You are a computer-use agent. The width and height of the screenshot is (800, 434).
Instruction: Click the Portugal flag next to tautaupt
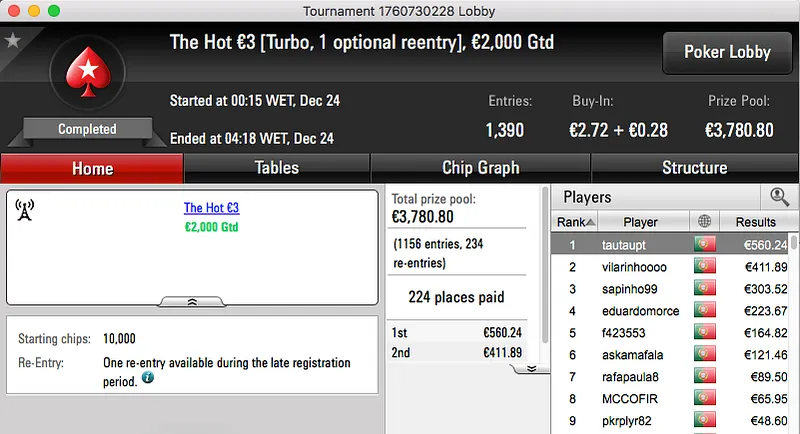[706, 244]
